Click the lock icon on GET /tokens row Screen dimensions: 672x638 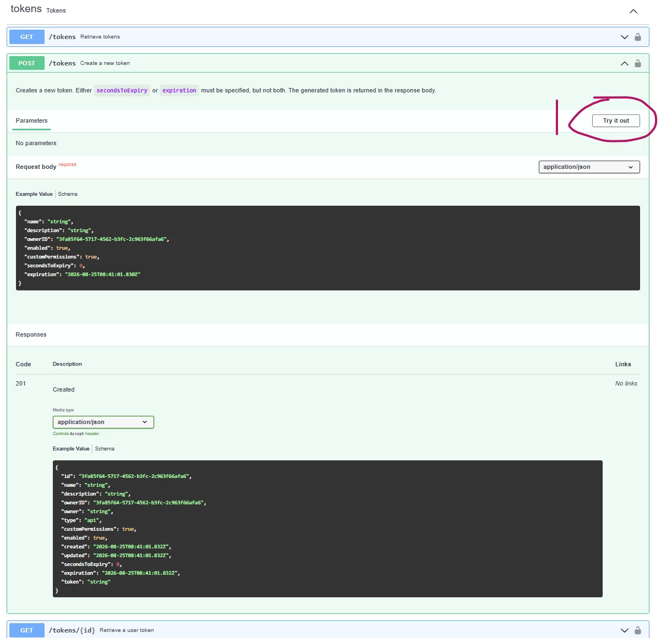coord(637,37)
